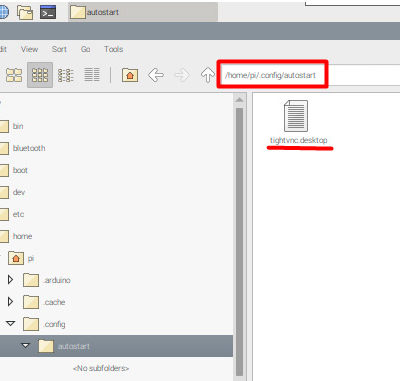Click the folder tree scroll up arrow
The height and width of the screenshot is (381, 400).
(239, 100)
